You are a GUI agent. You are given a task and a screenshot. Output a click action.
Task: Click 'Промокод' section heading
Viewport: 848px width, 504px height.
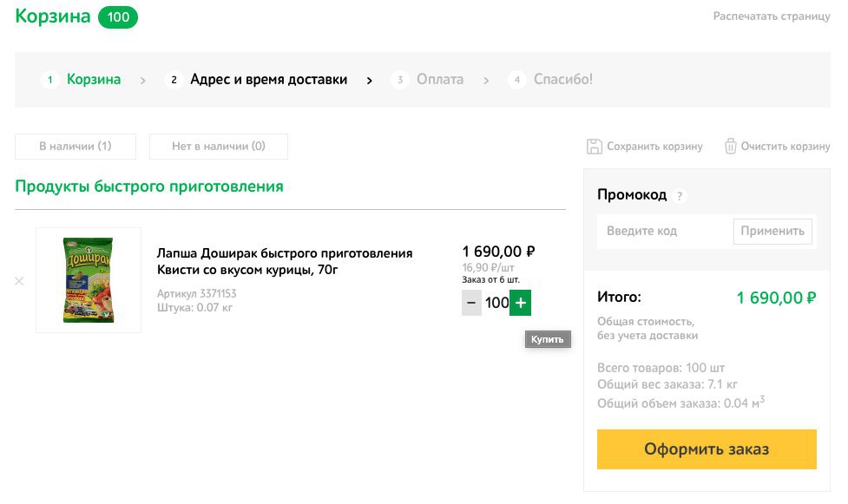point(632,195)
